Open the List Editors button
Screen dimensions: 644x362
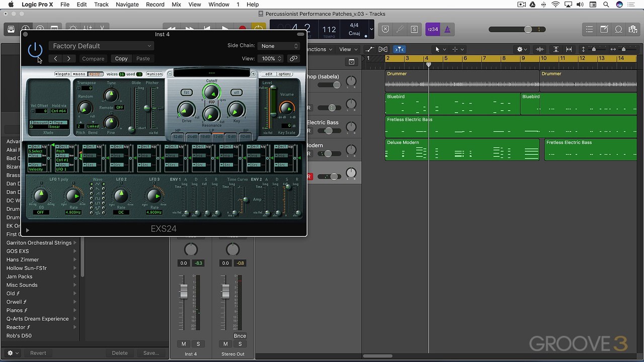(x=590, y=29)
